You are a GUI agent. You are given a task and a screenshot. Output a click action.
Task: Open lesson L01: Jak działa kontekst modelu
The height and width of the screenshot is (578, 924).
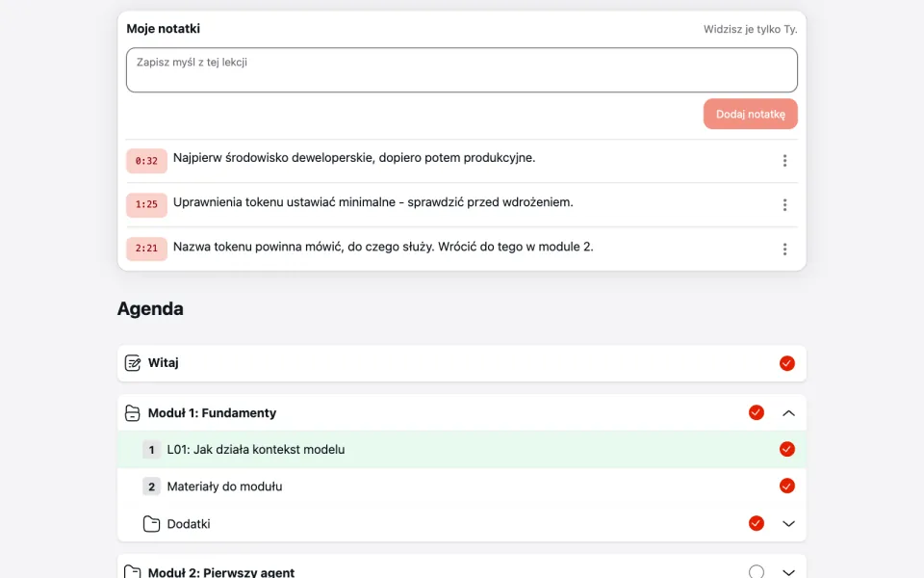click(x=461, y=450)
